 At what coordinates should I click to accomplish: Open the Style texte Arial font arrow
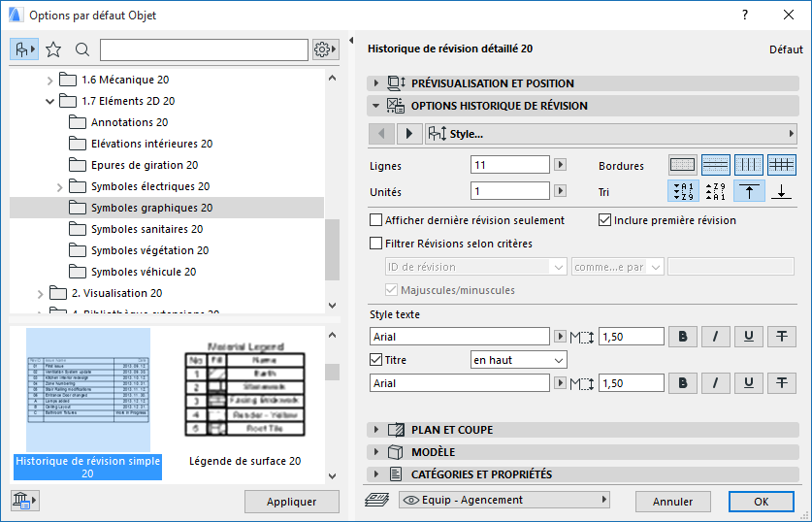(x=560, y=336)
